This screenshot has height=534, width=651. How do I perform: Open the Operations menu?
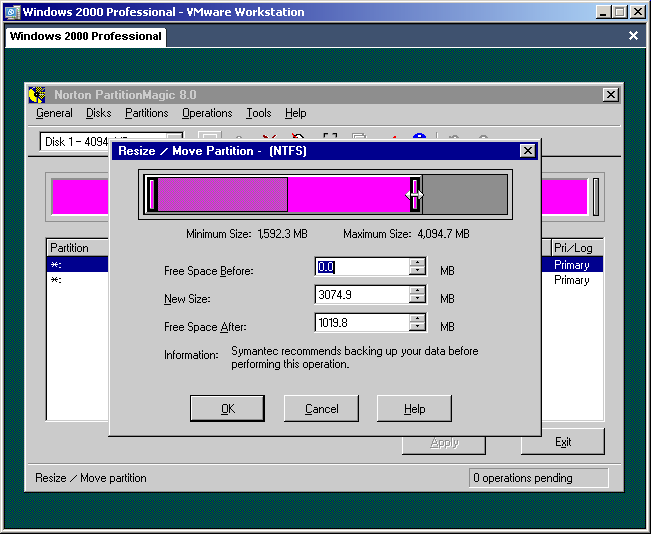pyautogui.click(x=207, y=113)
